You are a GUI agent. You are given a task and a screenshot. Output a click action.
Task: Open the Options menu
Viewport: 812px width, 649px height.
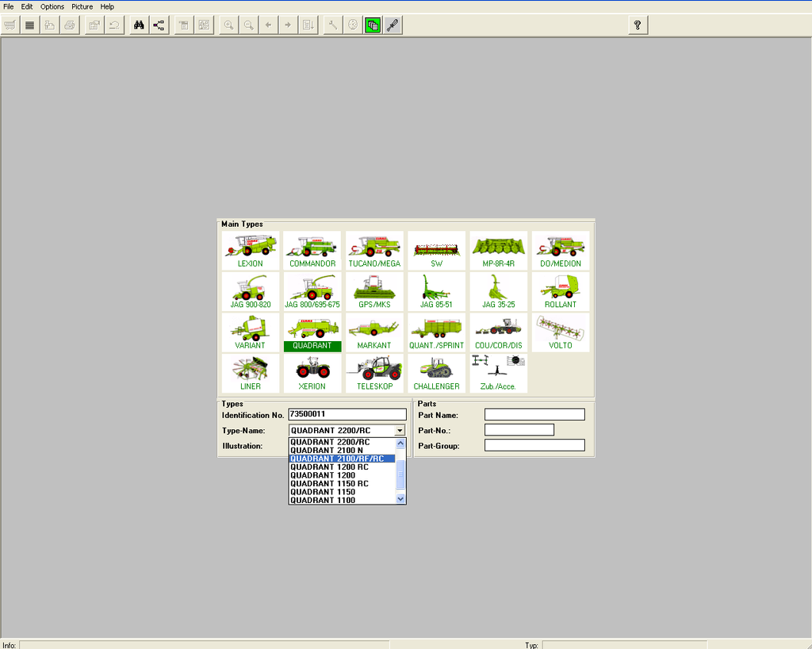(52, 6)
